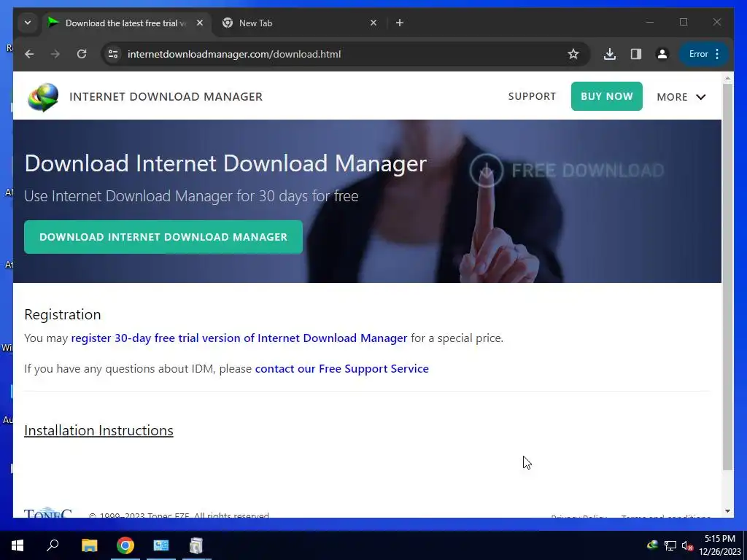Reload the current page
Viewport: 747px width, 560px height.
82,54
